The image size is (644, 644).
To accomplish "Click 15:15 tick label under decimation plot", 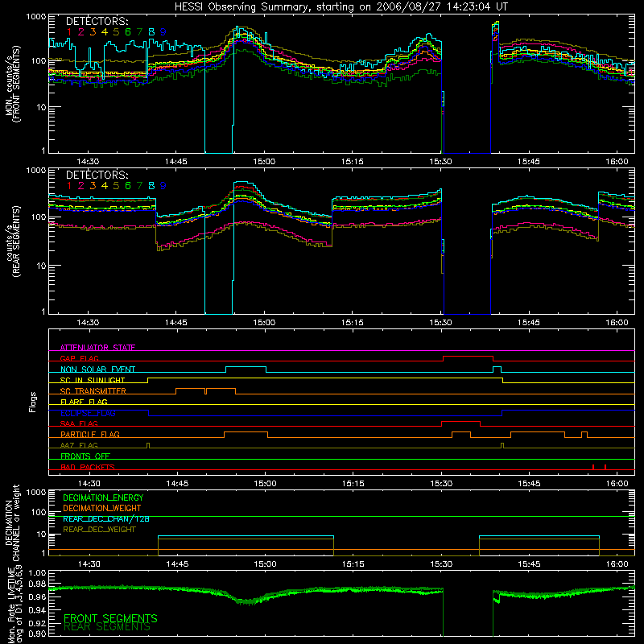I will click(x=353, y=564).
